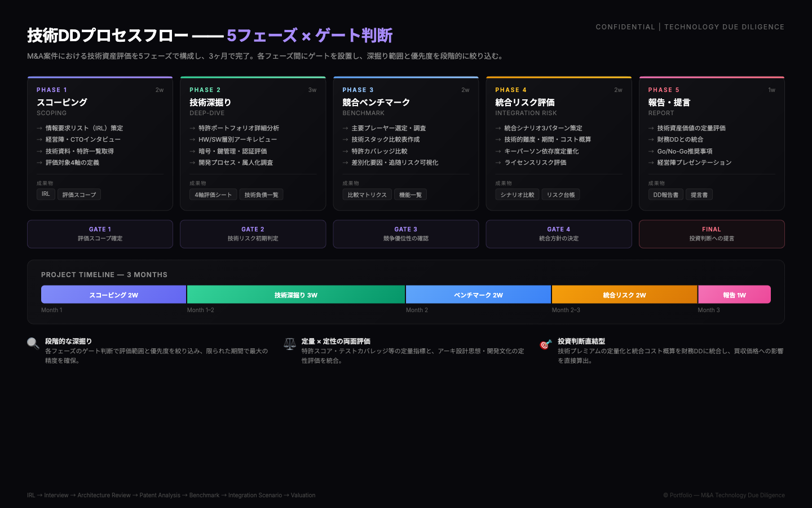Click the GATE 3 競争優位性の確認 box
The width and height of the screenshot is (812, 508).
tap(405, 234)
